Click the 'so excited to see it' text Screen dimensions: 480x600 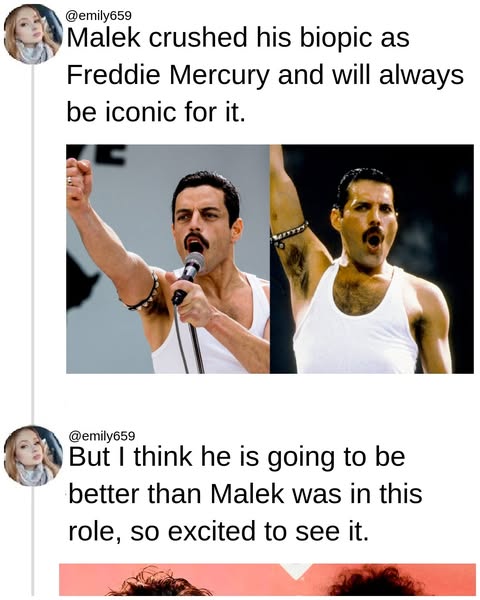click(x=249, y=531)
